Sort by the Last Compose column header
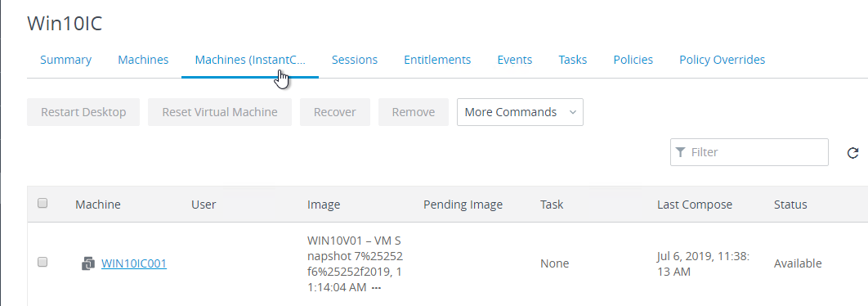868x306 pixels. (x=695, y=205)
